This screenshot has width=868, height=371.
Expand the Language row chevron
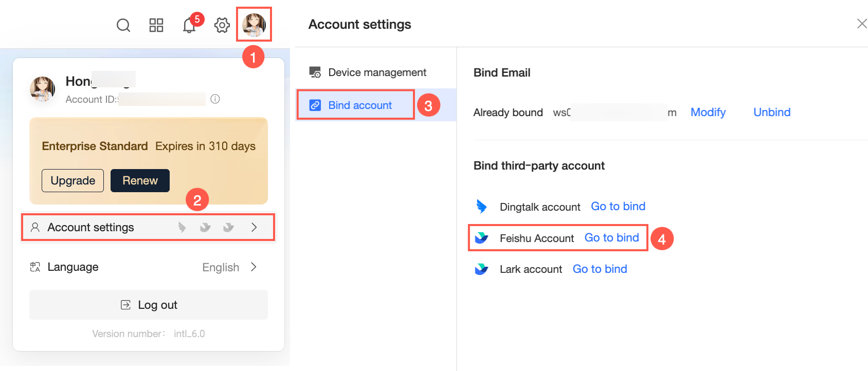click(x=254, y=267)
